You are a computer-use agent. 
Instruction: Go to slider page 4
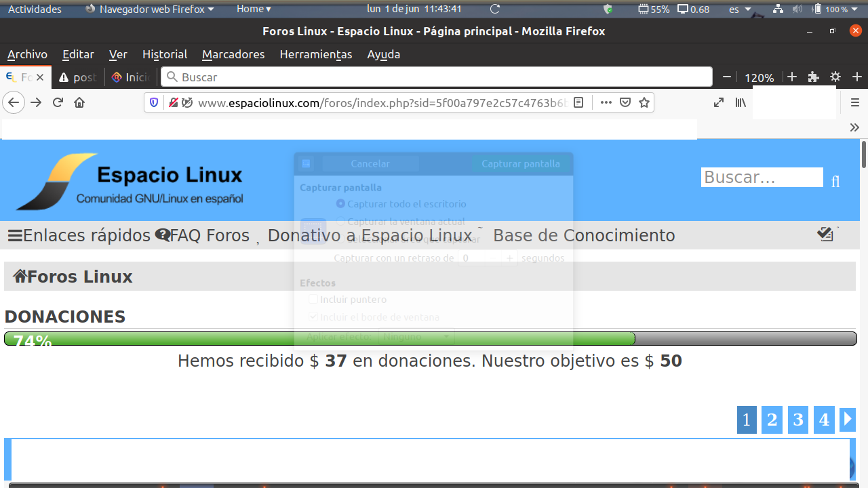(x=824, y=420)
